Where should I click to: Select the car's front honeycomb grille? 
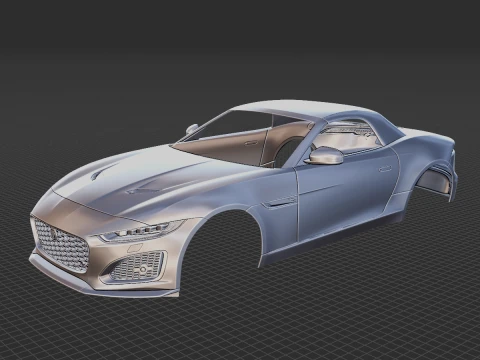61,245
